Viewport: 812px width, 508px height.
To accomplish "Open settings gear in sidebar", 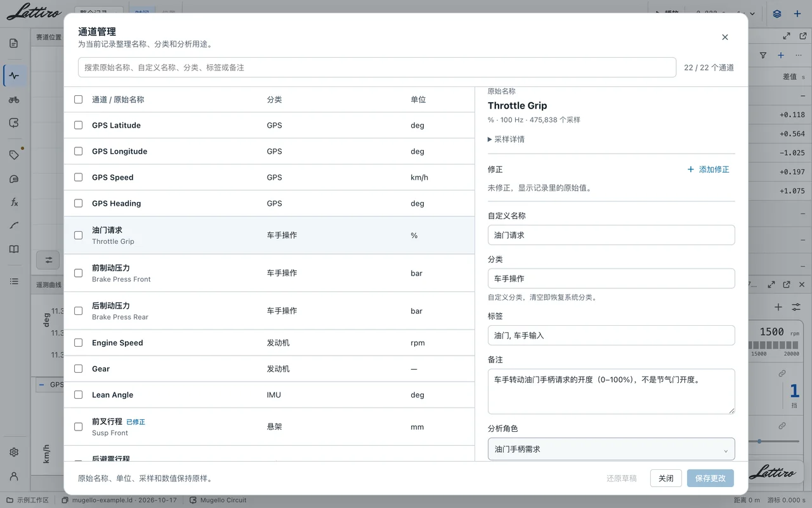I will [14, 453].
